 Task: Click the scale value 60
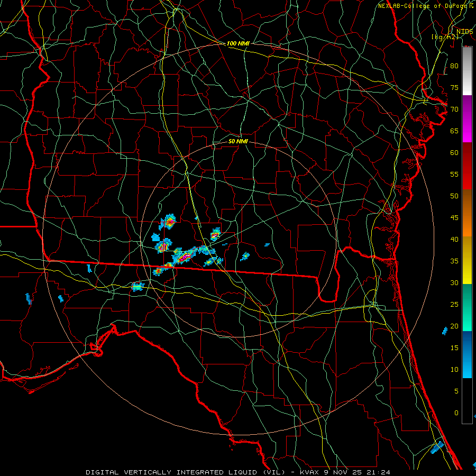(454, 153)
